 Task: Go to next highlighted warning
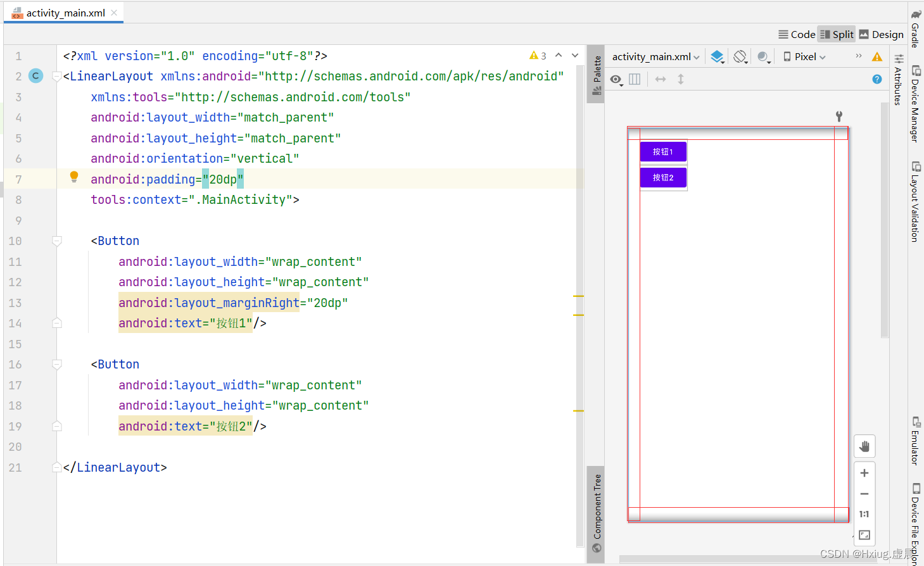click(575, 56)
